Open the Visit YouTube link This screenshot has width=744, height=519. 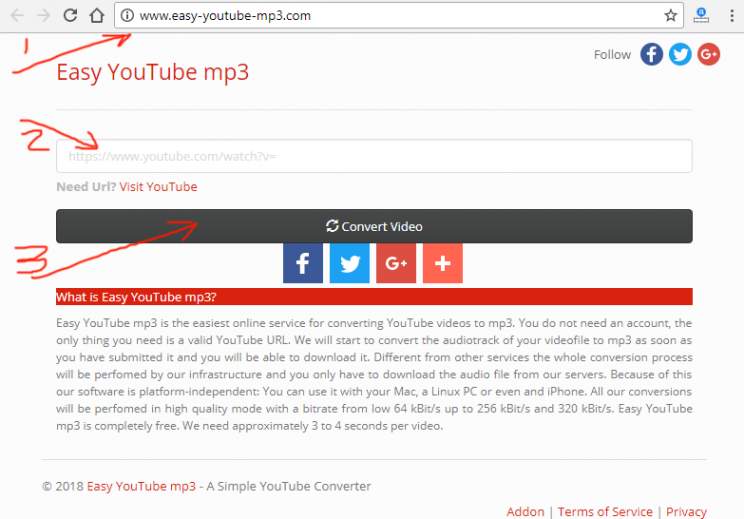coord(158,187)
